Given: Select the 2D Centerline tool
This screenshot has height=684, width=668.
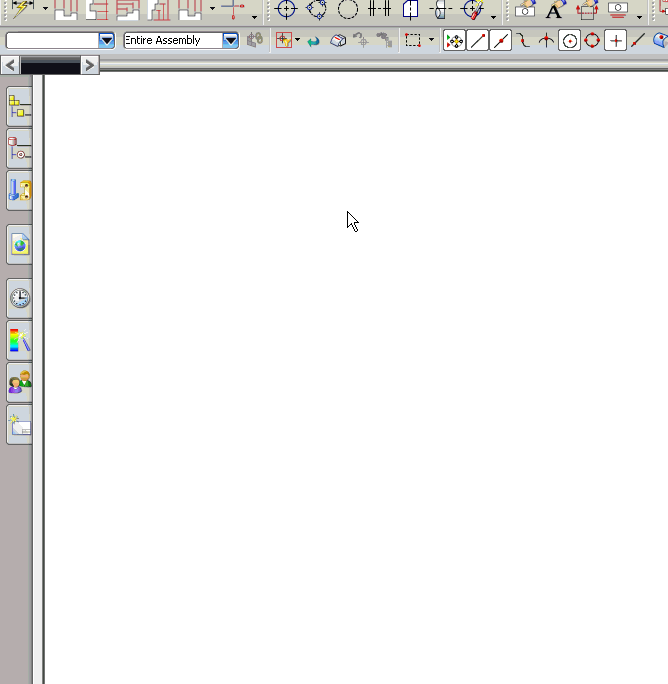Looking at the screenshot, I should (410, 9).
